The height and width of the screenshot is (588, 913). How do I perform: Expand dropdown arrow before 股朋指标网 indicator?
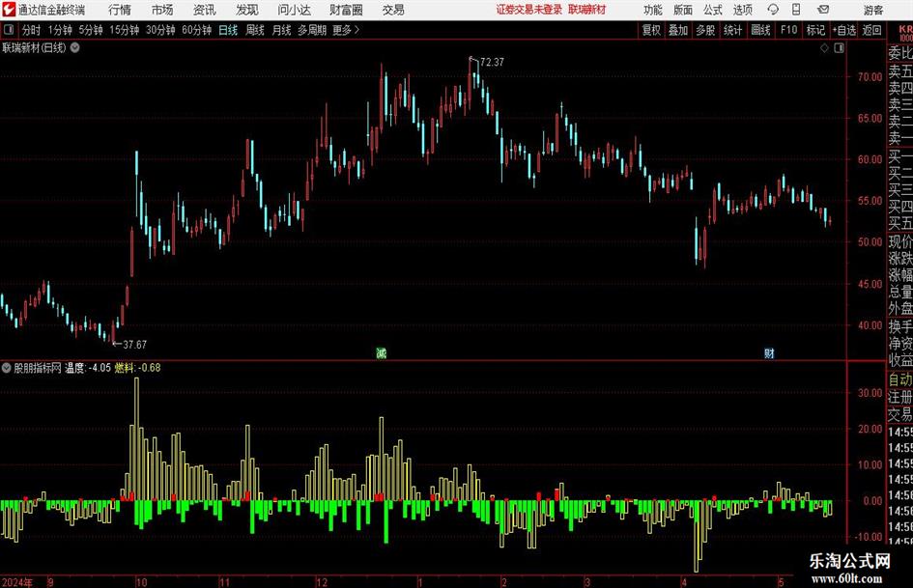coord(7,367)
